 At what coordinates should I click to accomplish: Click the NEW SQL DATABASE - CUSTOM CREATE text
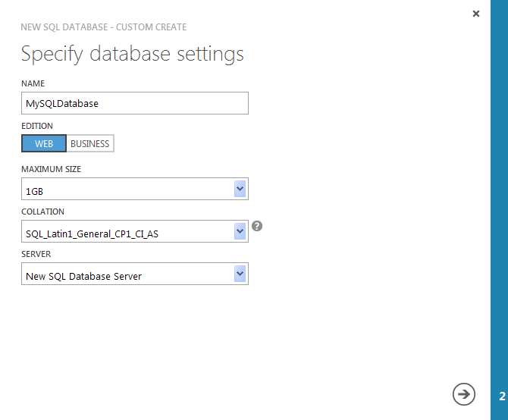[104, 27]
